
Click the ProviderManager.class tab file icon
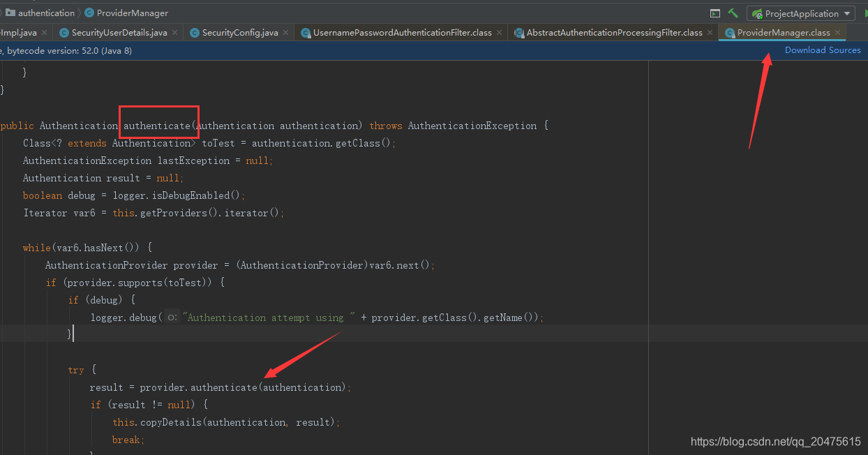point(730,33)
